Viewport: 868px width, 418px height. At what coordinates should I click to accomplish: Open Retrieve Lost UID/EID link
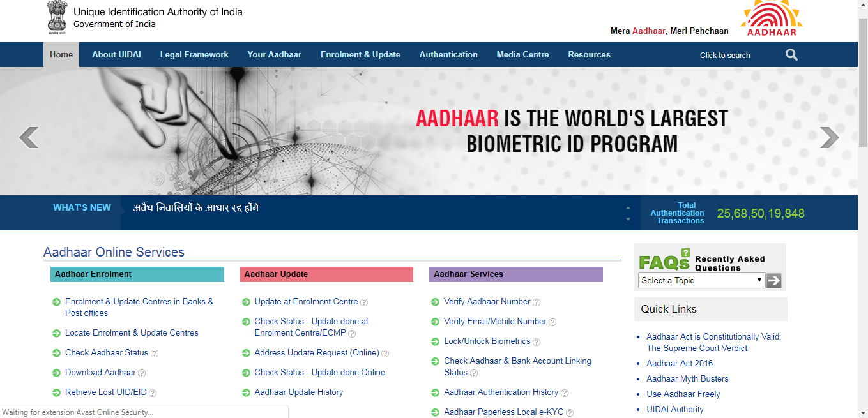pyautogui.click(x=106, y=392)
